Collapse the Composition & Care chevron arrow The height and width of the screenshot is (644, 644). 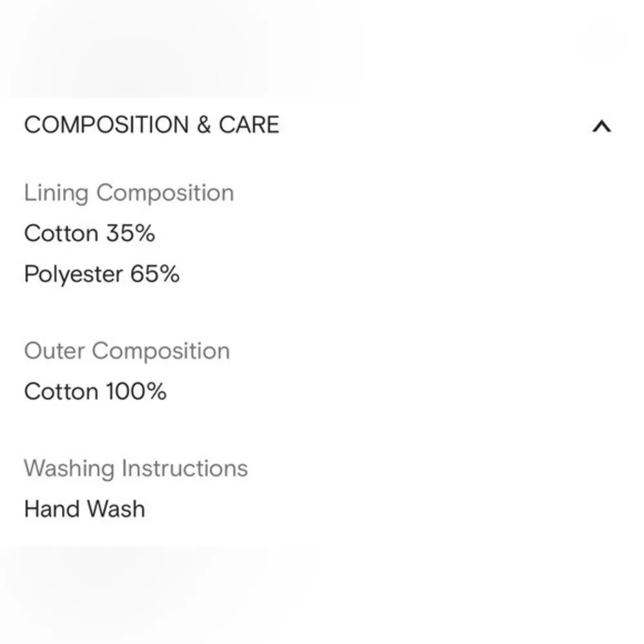coord(601,126)
